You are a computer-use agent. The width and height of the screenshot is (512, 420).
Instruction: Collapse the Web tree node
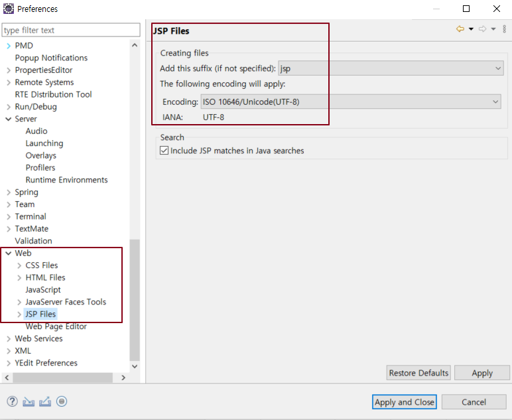coord(9,253)
